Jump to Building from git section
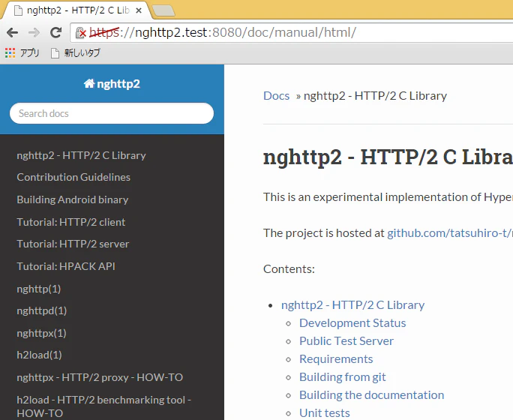Image resolution: width=513 pixels, height=420 pixels. [343, 377]
